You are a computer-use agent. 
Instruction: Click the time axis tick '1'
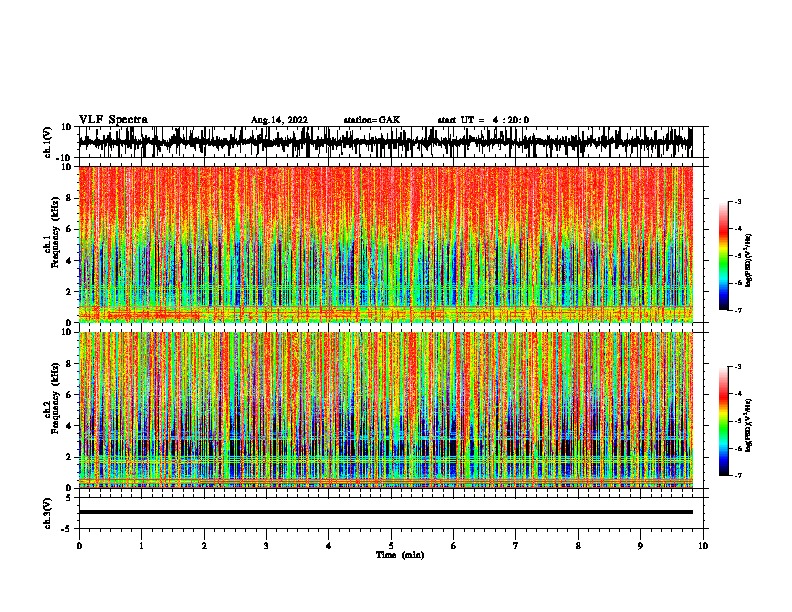(141, 546)
